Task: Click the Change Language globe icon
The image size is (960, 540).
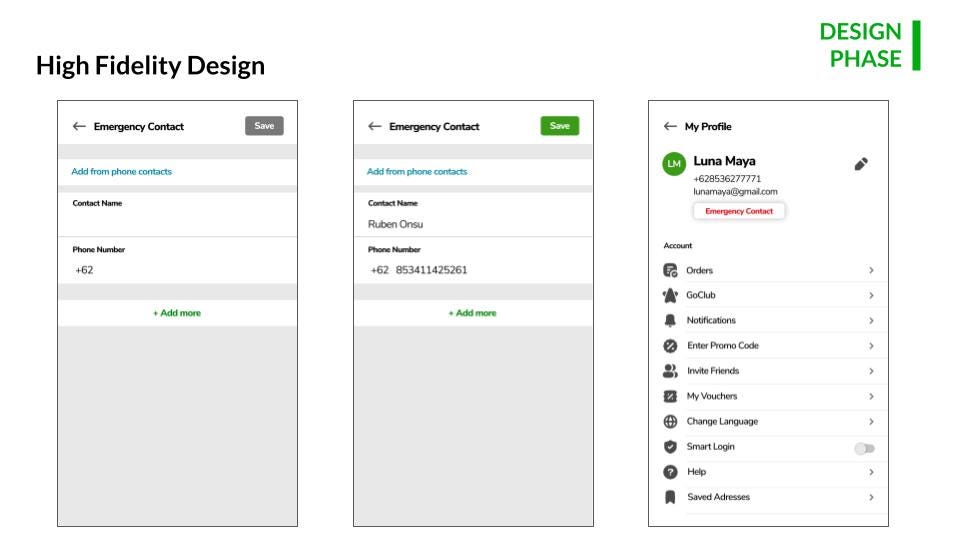Action: pos(670,421)
